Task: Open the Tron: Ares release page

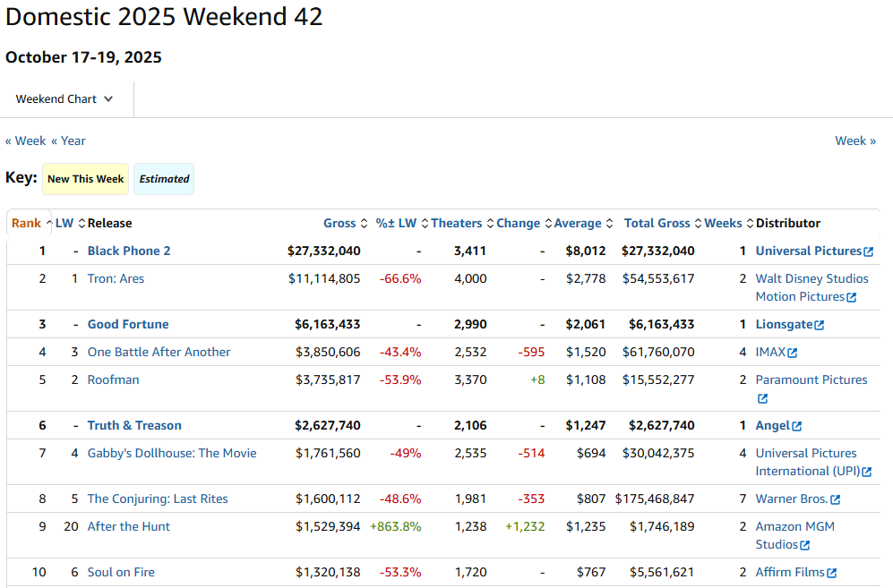Action: 116,279
